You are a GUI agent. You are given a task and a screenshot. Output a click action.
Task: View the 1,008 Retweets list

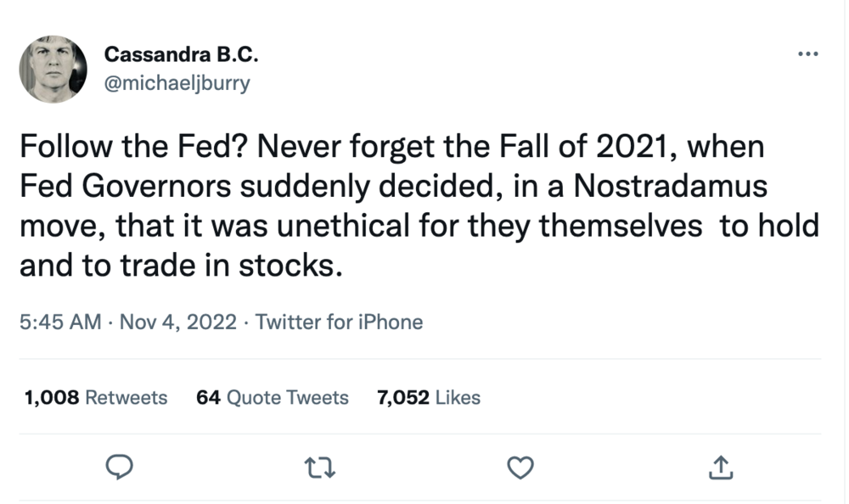pos(96,397)
